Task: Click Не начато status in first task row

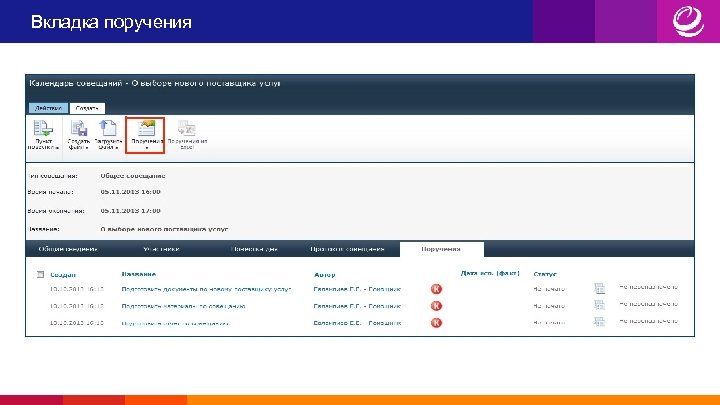Action: coord(549,289)
